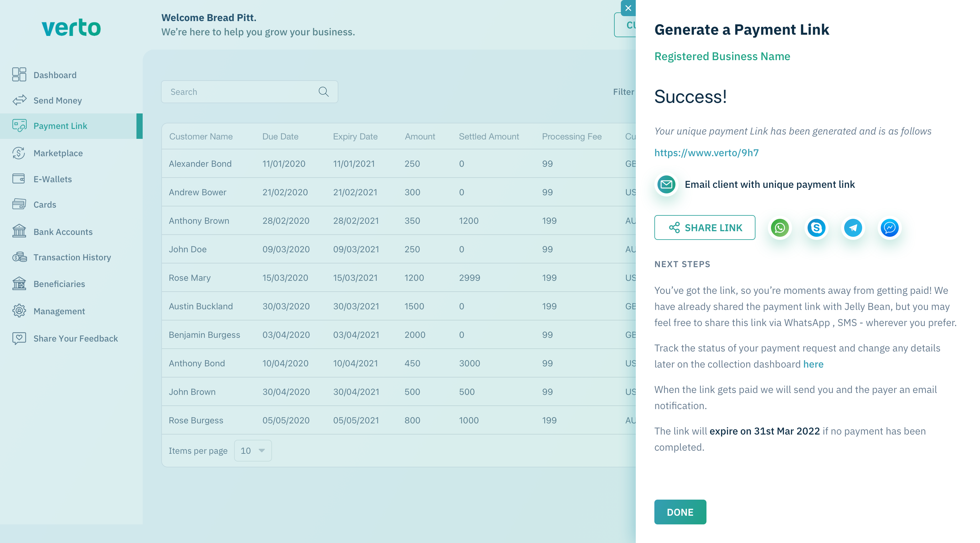
Task: Go to Transaction History in the sidebar
Action: tap(72, 257)
